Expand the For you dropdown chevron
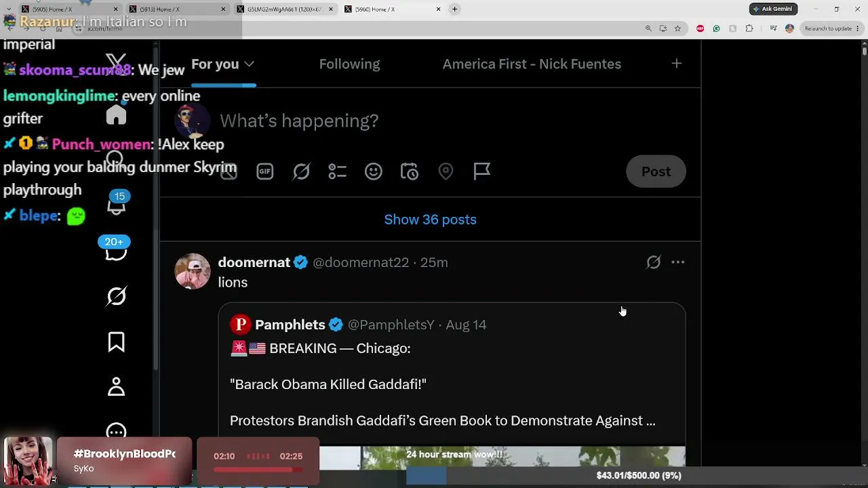This screenshot has width=868, height=488. click(x=249, y=64)
